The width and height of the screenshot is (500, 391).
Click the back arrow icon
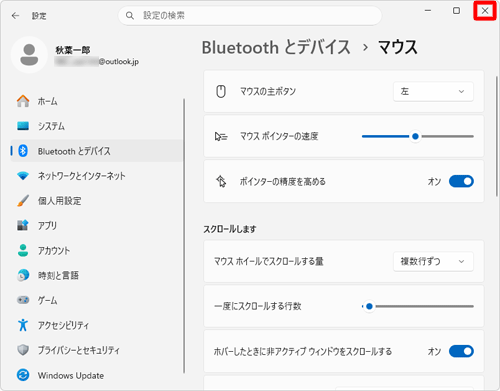pyautogui.click(x=15, y=16)
